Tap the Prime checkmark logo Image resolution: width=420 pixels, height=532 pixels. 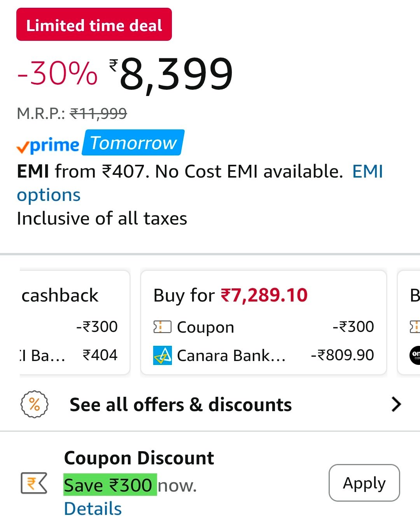[48, 145]
